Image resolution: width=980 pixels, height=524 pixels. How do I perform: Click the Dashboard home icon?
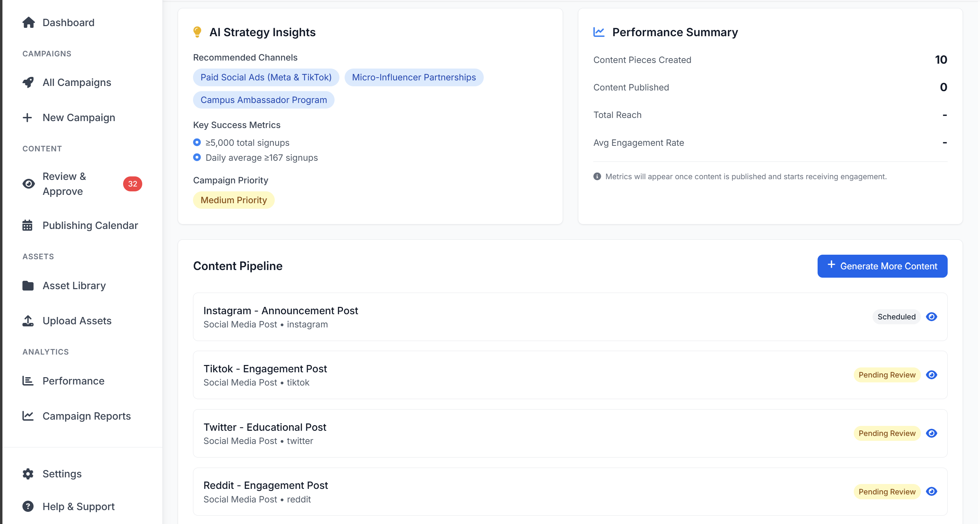point(29,23)
